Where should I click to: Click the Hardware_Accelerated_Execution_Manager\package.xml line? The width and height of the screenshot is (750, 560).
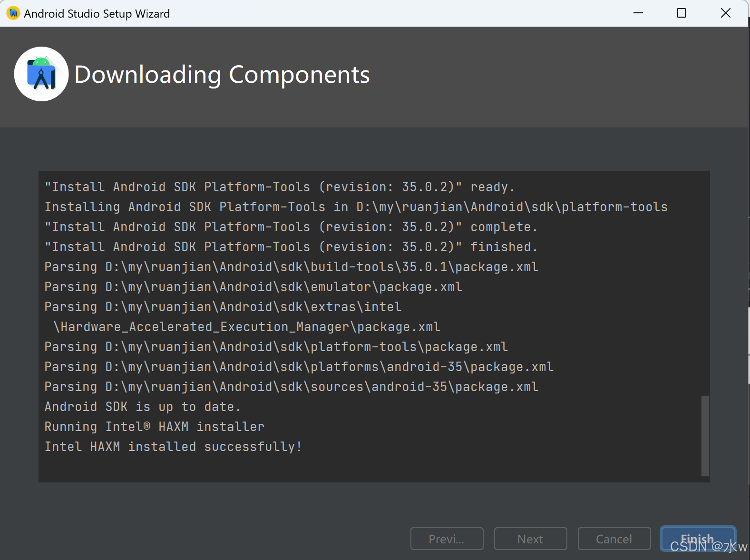coord(247,326)
